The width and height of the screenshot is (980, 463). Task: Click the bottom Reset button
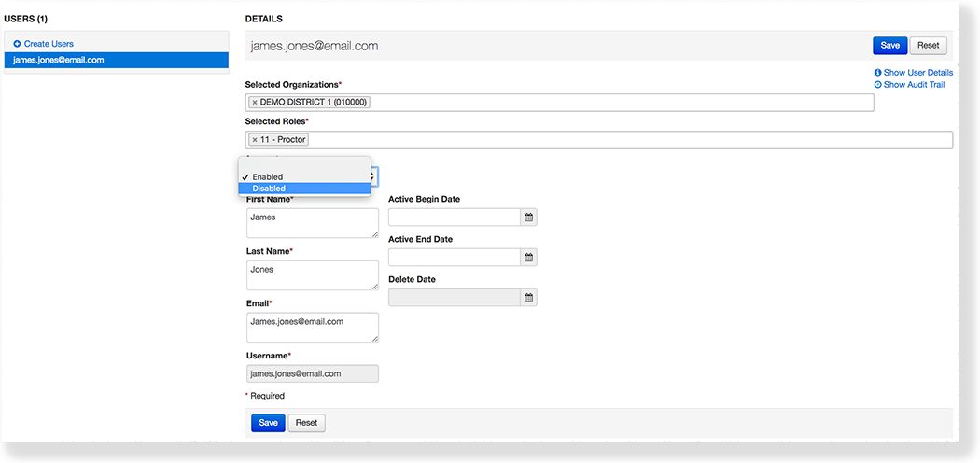pyautogui.click(x=306, y=423)
